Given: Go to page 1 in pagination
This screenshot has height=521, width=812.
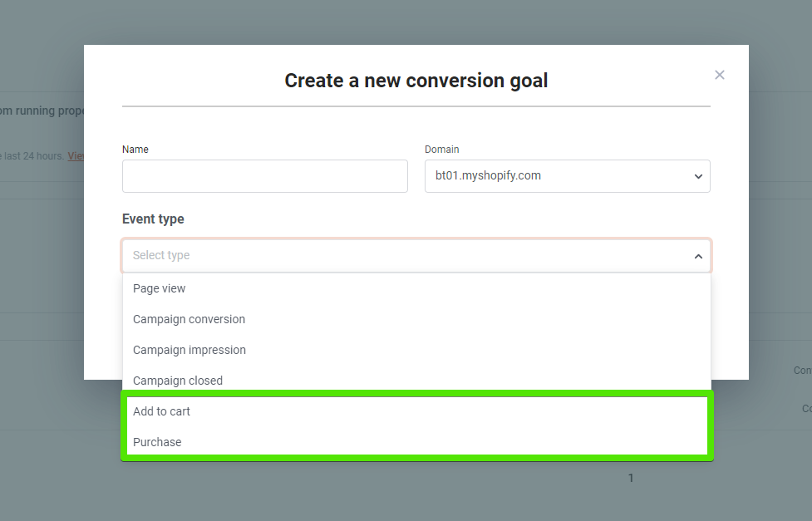Looking at the screenshot, I should click(631, 478).
